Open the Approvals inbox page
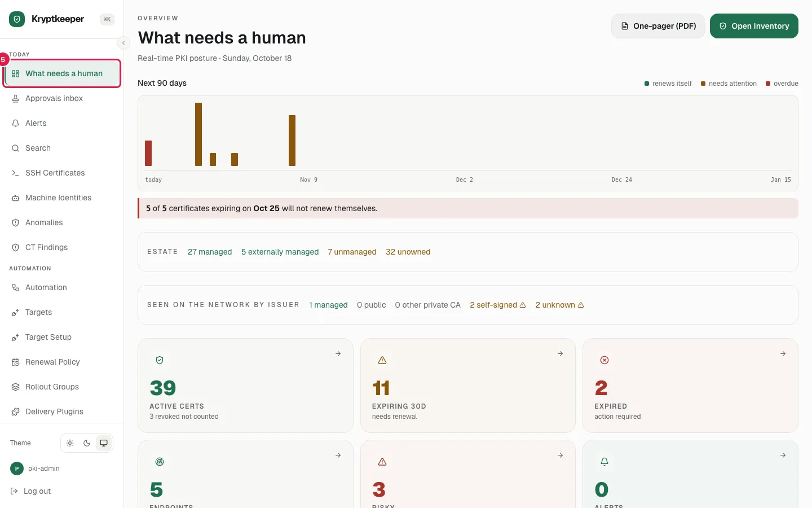This screenshot has height=508, width=812. coord(62,98)
